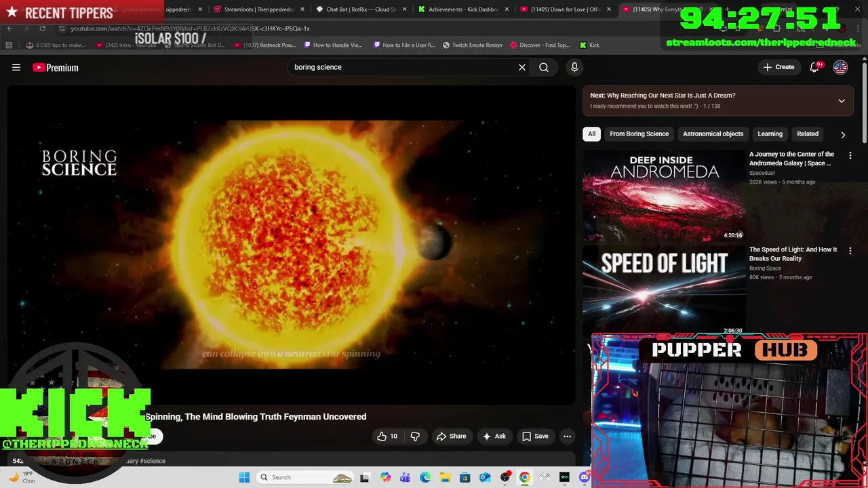
Task: Visit the Boring Space channel link
Action: [x=765, y=268]
